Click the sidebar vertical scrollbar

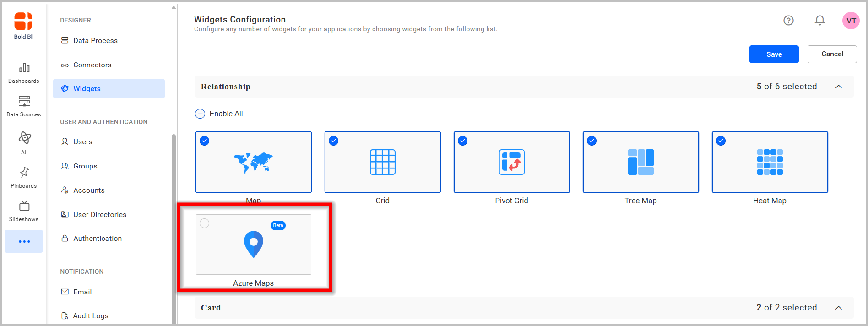coord(174,229)
